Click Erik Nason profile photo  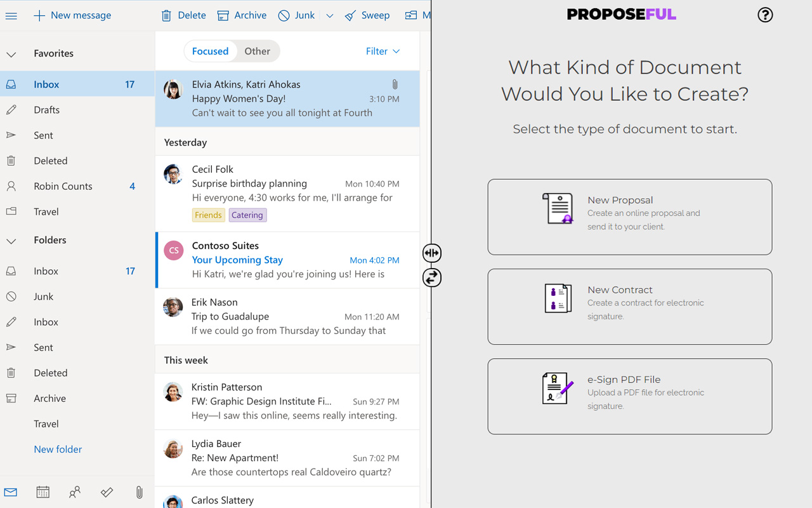tap(173, 307)
